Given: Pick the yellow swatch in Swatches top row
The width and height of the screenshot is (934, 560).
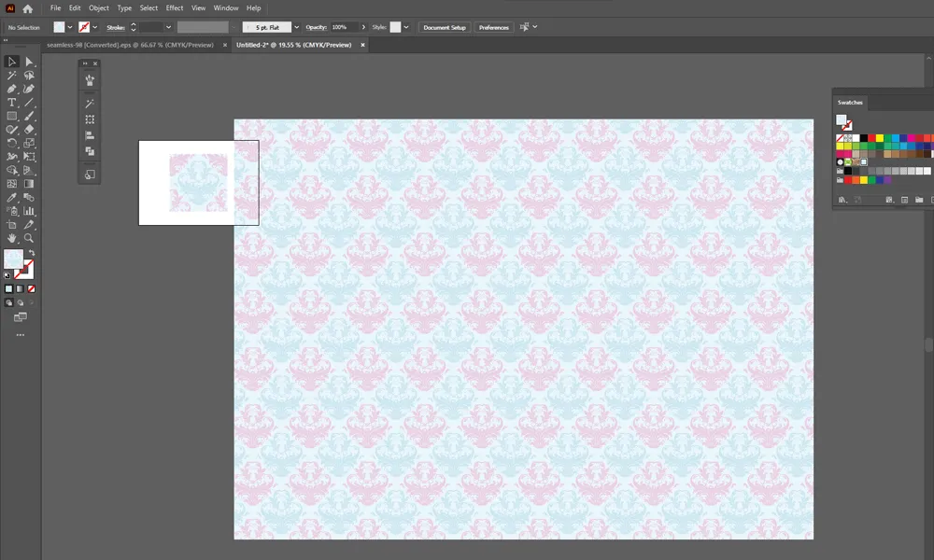Looking at the screenshot, I should [x=879, y=138].
